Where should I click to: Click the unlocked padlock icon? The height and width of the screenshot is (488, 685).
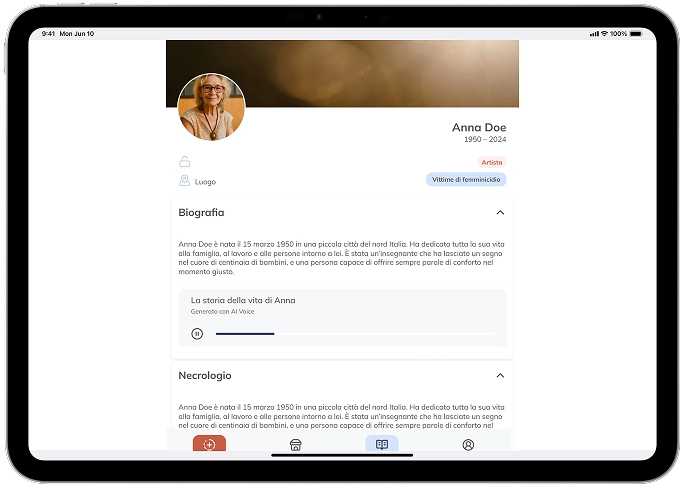tap(184, 162)
